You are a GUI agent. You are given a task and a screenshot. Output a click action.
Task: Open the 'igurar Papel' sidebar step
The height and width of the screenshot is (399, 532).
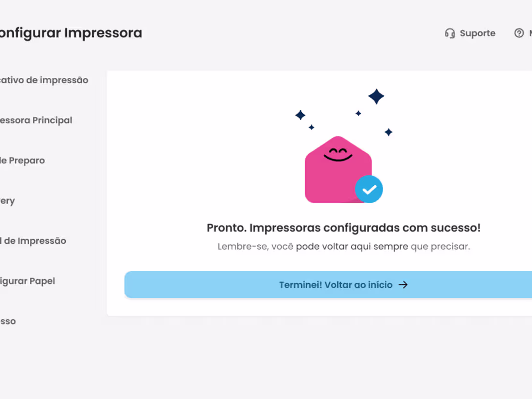(x=28, y=281)
